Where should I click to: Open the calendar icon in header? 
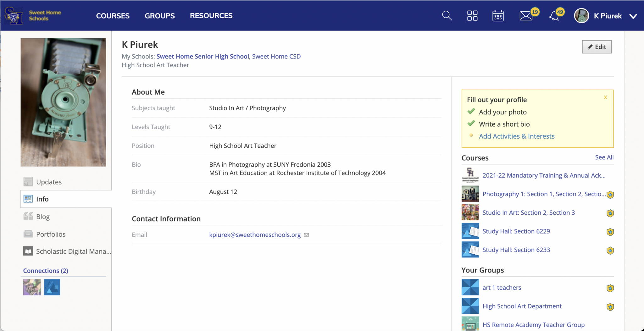[498, 16]
